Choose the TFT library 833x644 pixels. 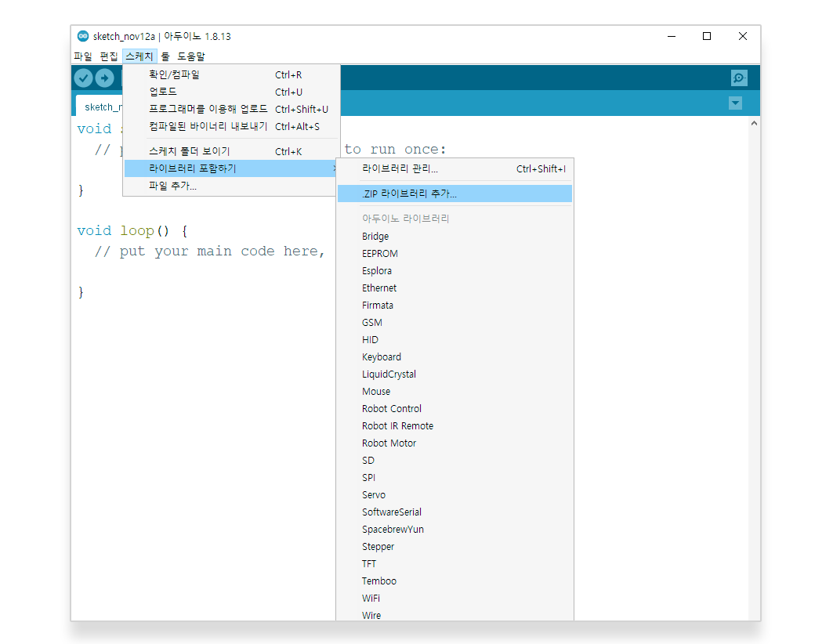point(455,564)
